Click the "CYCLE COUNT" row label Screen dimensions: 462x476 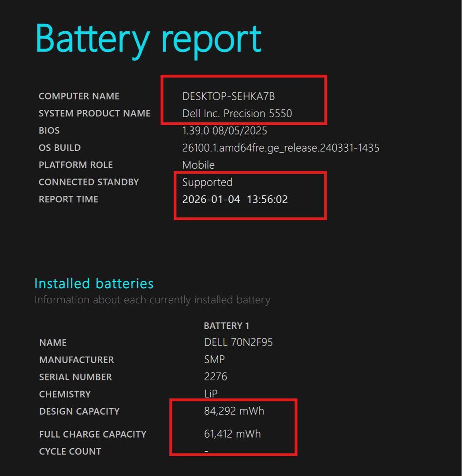pos(70,451)
